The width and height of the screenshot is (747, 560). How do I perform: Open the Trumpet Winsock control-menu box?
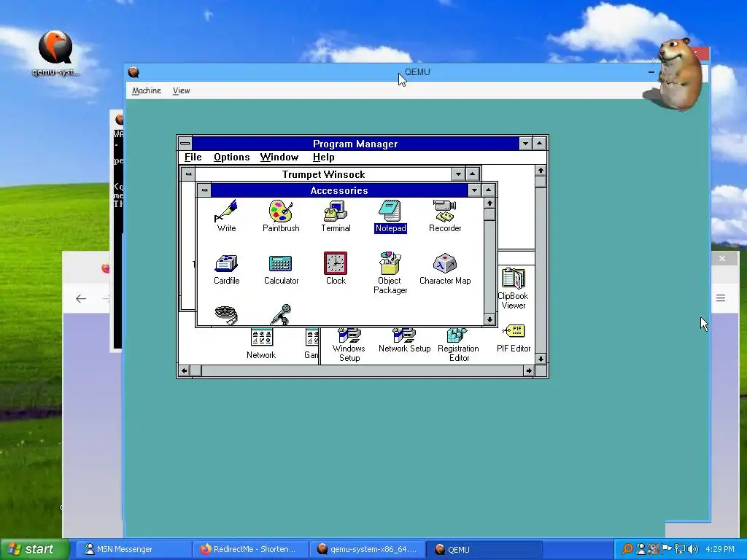pyautogui.click(x=188, y=174)
